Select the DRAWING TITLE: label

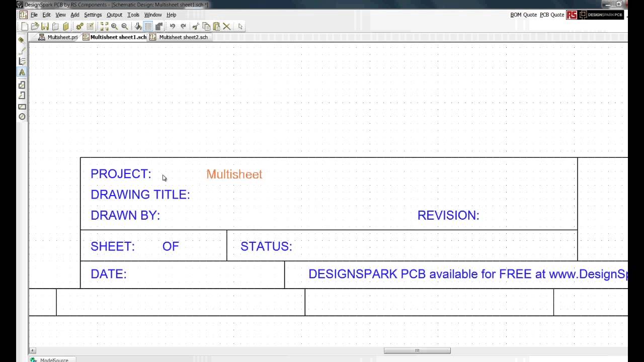(x=140, y=195)
